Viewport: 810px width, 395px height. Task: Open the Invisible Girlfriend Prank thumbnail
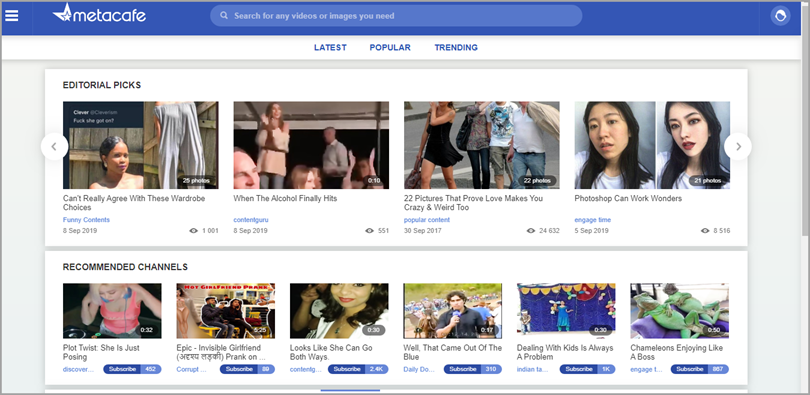226,311
